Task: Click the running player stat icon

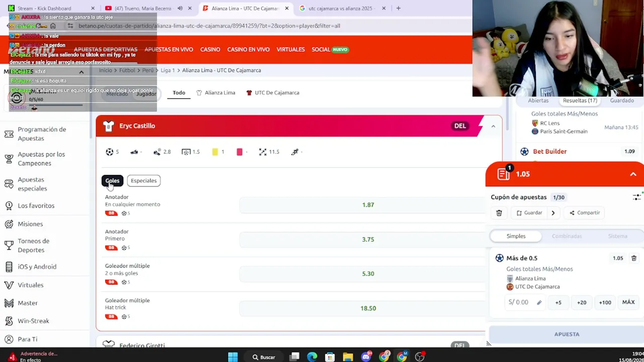Action: tap(295, 152)
